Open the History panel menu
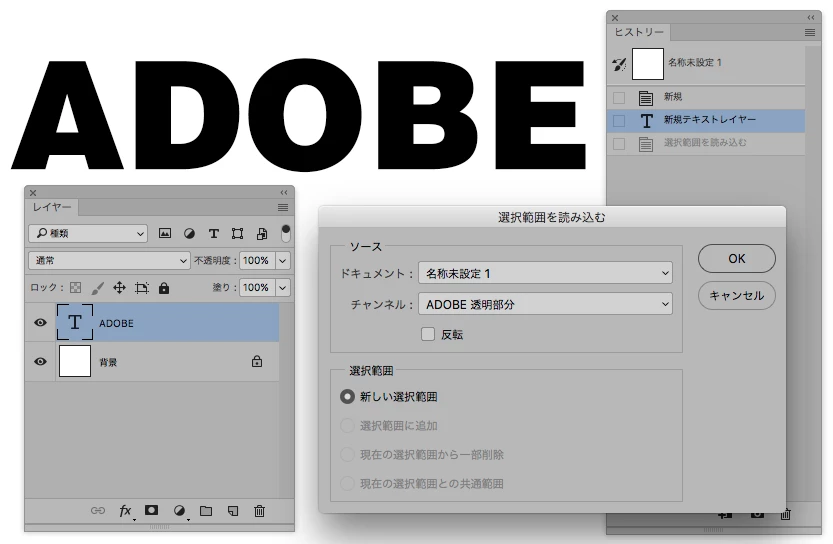This screenshot has width=833, height=544. point(810,32)
